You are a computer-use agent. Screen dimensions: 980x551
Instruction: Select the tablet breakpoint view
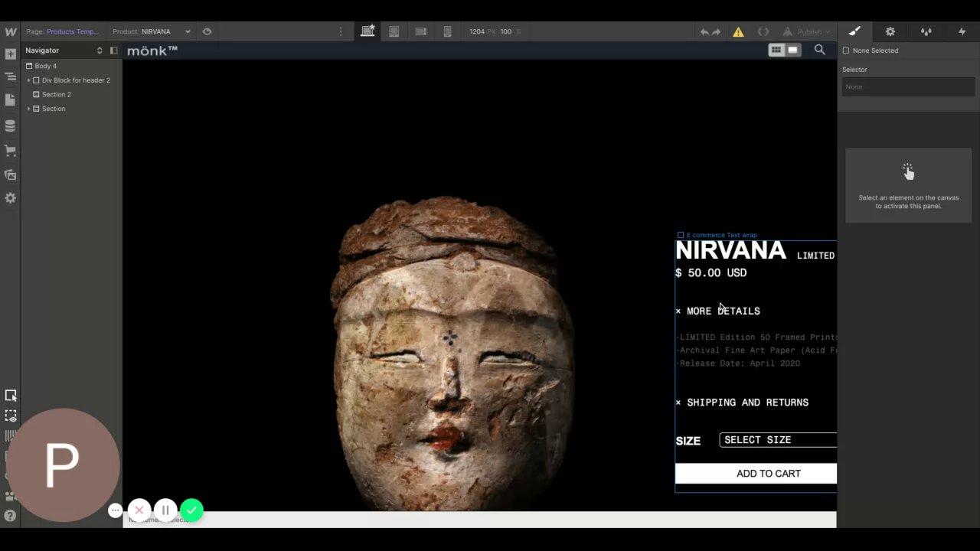(x=394, y=31)
